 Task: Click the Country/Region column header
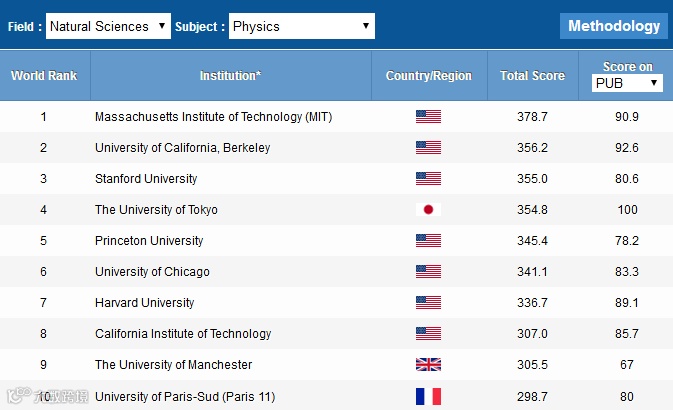pos(428,76)
